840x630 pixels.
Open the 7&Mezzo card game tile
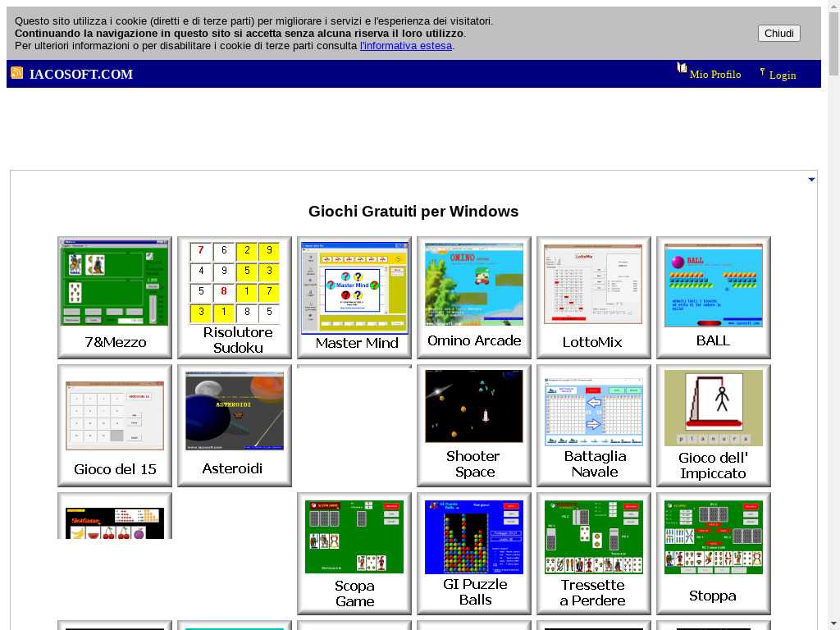click(115, 298)
